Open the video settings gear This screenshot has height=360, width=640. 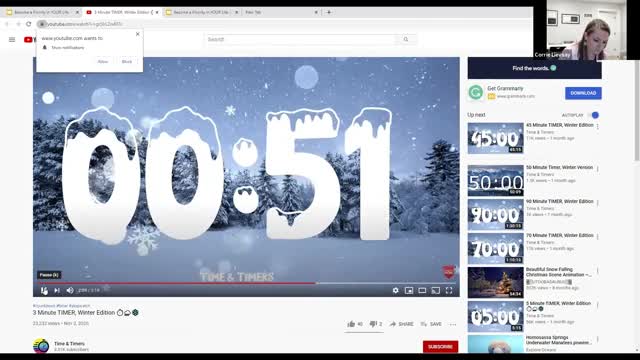(395, 290)
